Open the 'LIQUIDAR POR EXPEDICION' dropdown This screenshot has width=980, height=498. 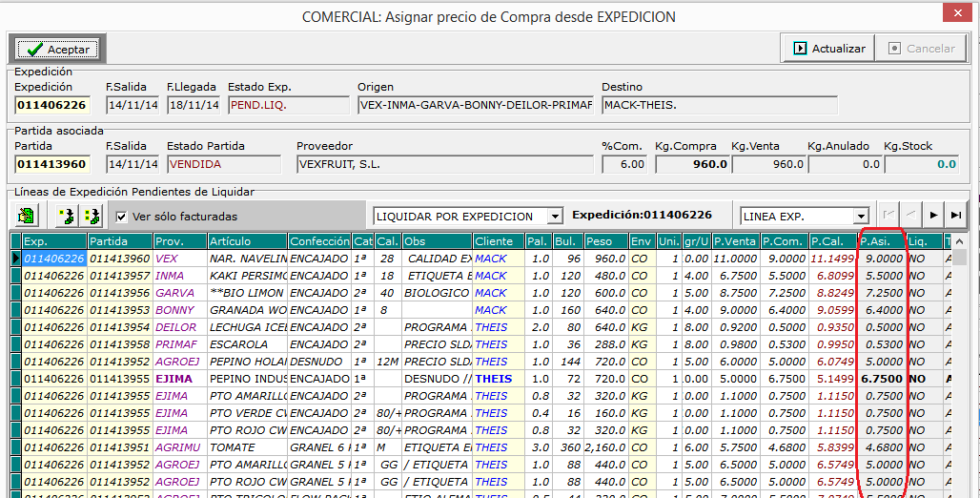point(554,217)
